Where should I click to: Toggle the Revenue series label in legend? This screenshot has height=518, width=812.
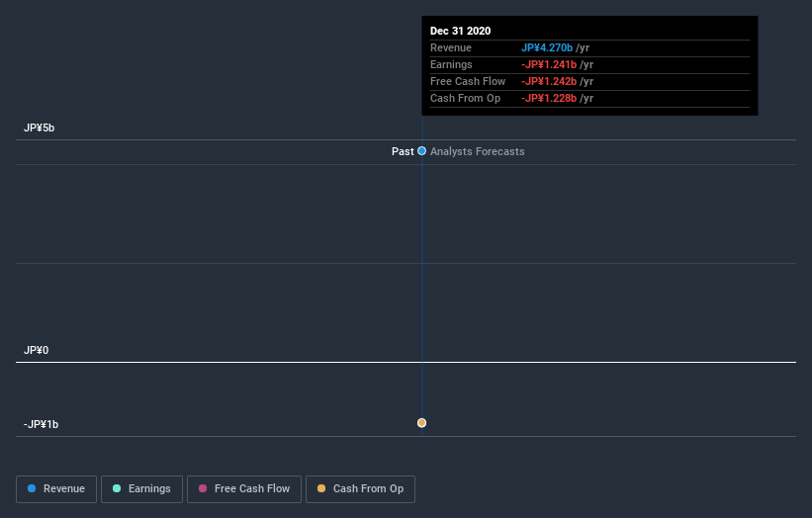(x=63, y=488)
